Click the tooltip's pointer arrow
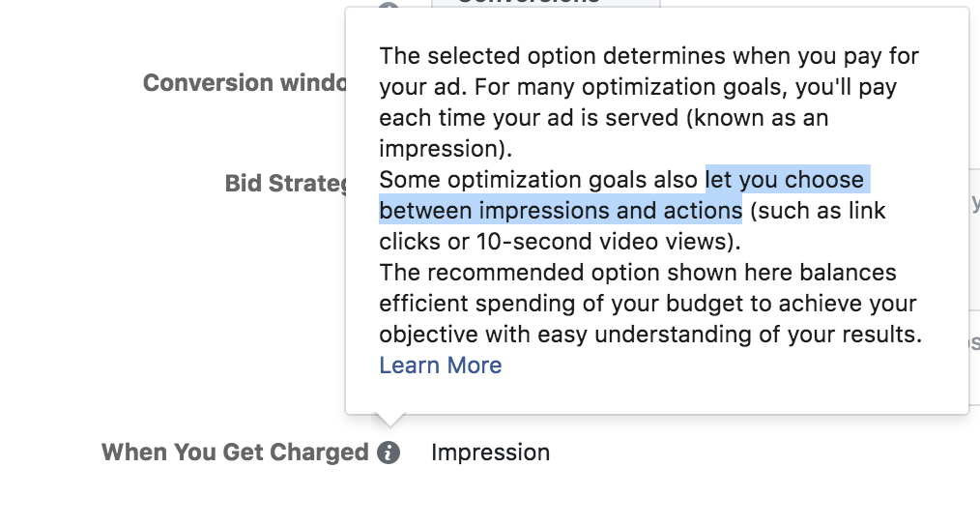 [389, 421]
